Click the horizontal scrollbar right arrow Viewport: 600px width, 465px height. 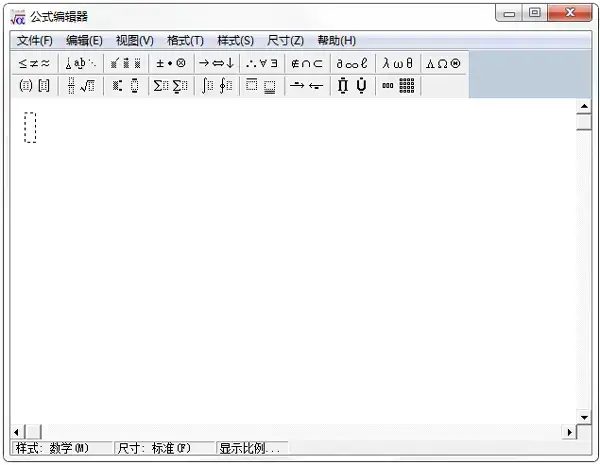[x=569, y=432]
